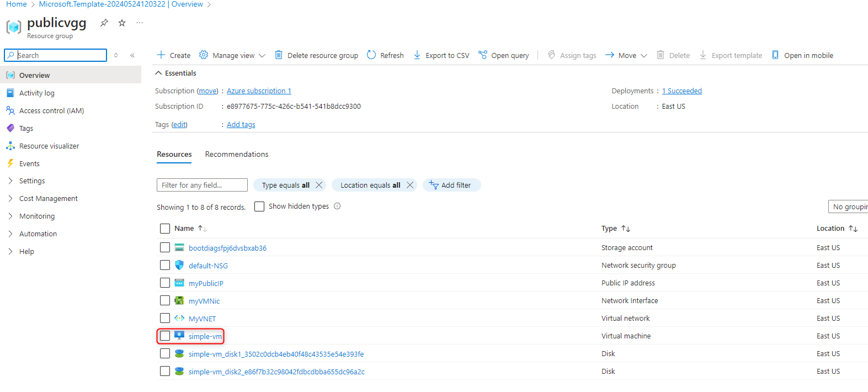
Task: Select the Resources tab
Action: coord(174,154)
